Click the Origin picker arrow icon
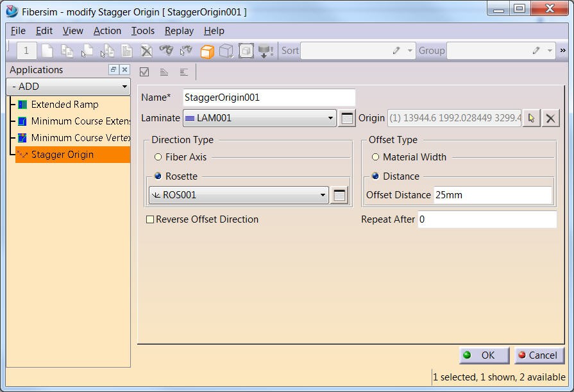 532,117
